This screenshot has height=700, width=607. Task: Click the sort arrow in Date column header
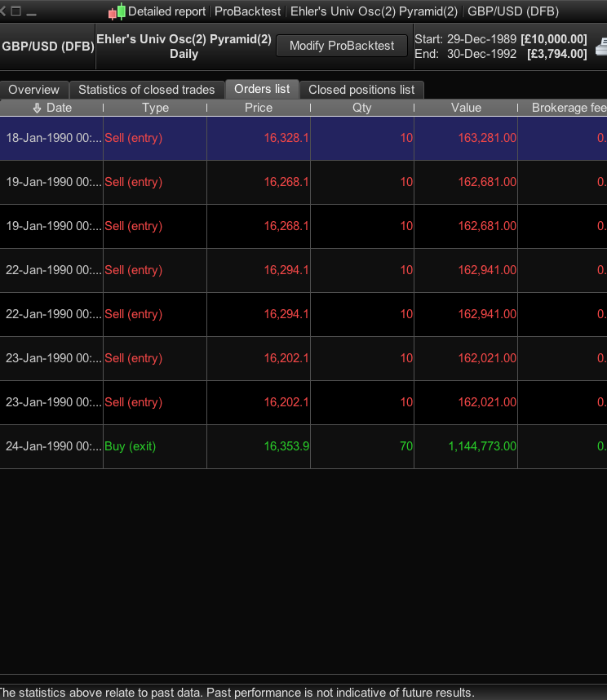point(37,108)
